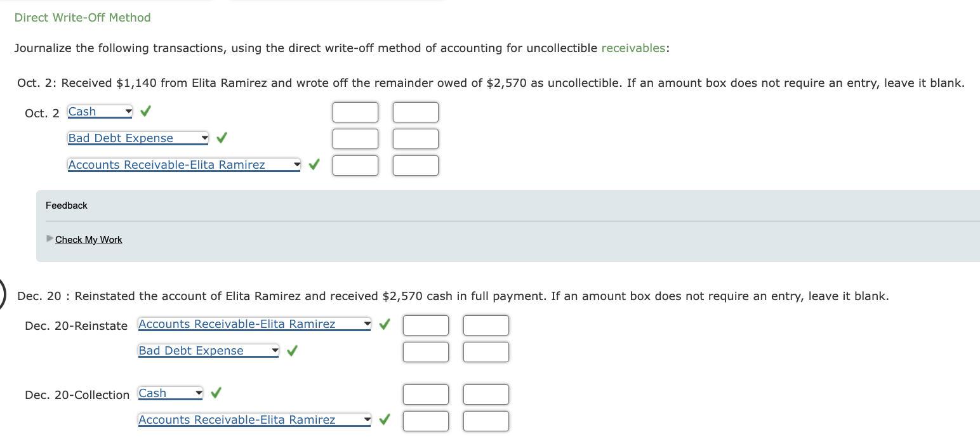Click the Dec. 20-Reinstate credit amount box
The height and width of the screenshot is (444, 980).
[486, 324]
